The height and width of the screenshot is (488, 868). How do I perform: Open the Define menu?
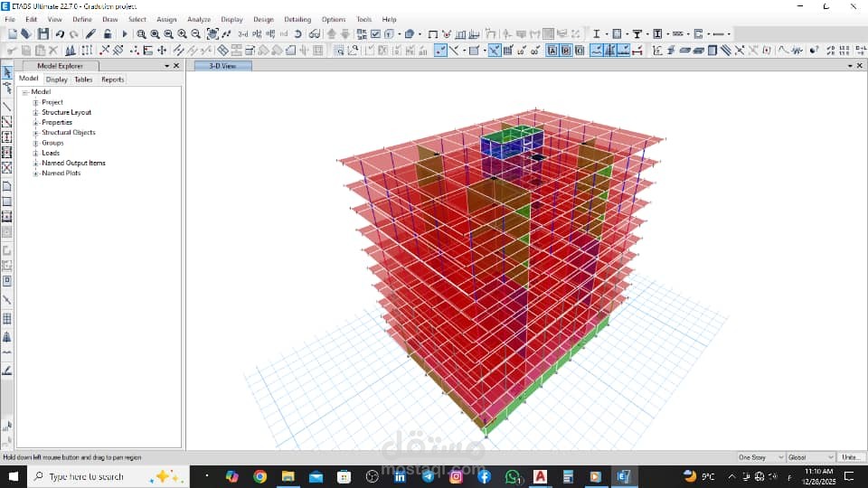[82, 19]
